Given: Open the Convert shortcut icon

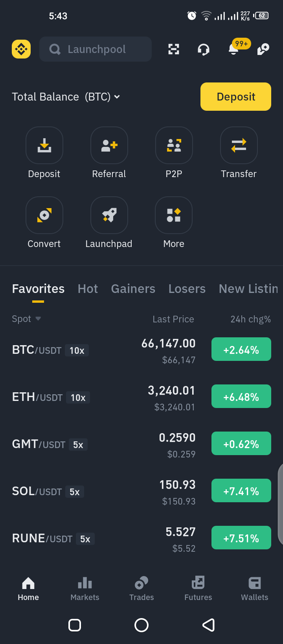Looking at the screenshot, I should coord(44,215).
